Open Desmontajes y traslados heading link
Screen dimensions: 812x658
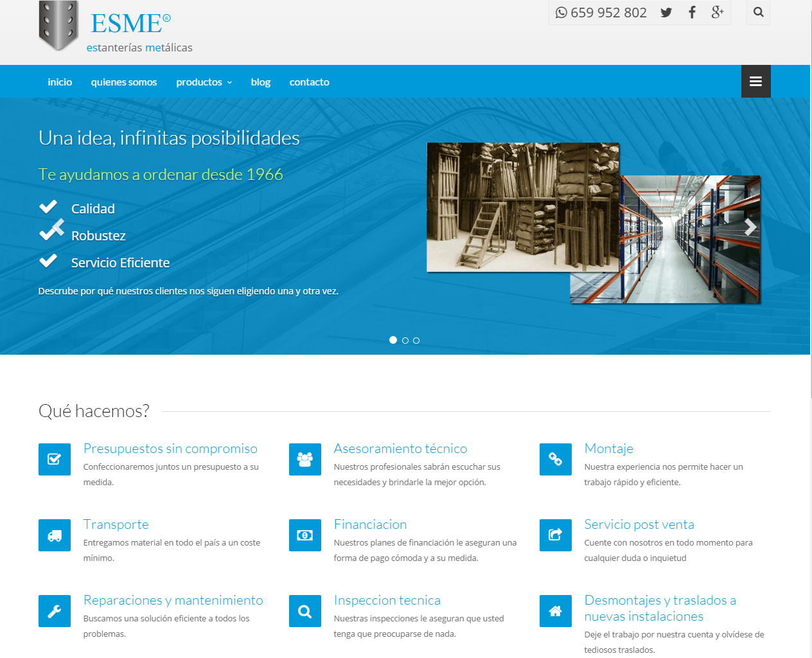(x=660, y=608)
